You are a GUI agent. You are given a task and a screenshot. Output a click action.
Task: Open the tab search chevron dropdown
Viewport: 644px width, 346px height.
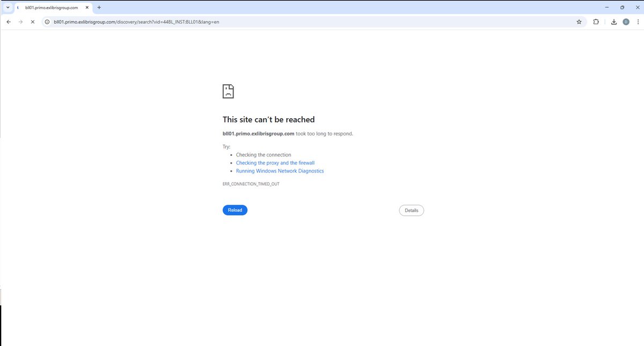pos(7,8)
